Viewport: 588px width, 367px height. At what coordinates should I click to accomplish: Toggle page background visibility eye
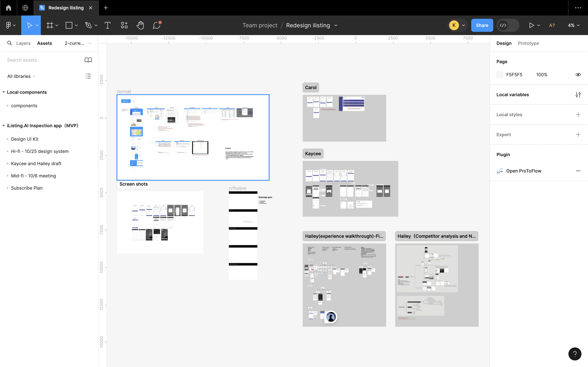pyautogui.click(x=578, y=74)
